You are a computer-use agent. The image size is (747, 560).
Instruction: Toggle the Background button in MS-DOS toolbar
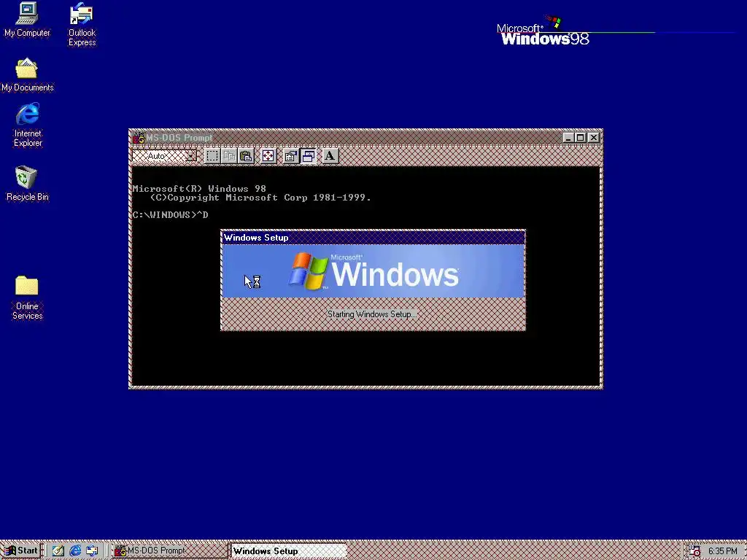click(308, 156)
